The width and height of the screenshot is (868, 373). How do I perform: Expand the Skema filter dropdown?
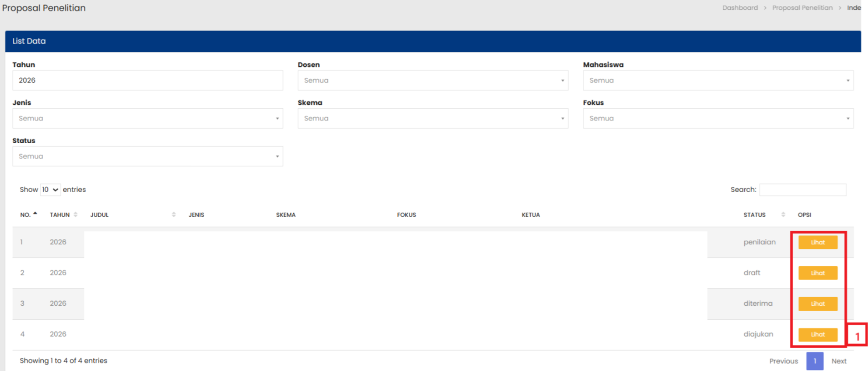click(x=432, y=118)
